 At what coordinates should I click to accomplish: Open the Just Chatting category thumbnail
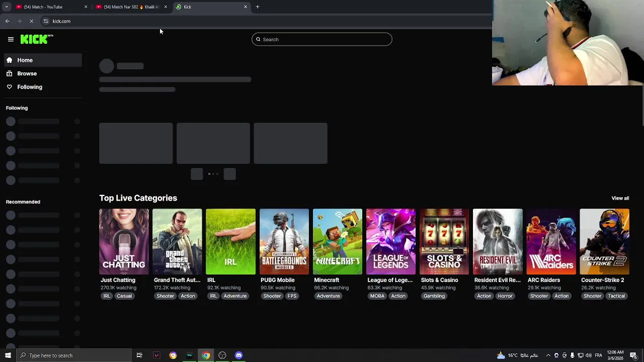[x=124, y=241]
